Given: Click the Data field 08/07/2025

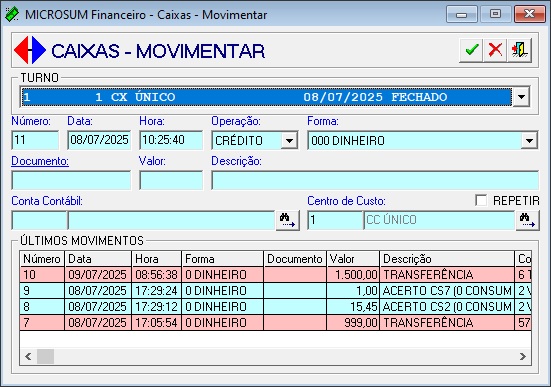Looking at the screenshot, I should (99, 140).
